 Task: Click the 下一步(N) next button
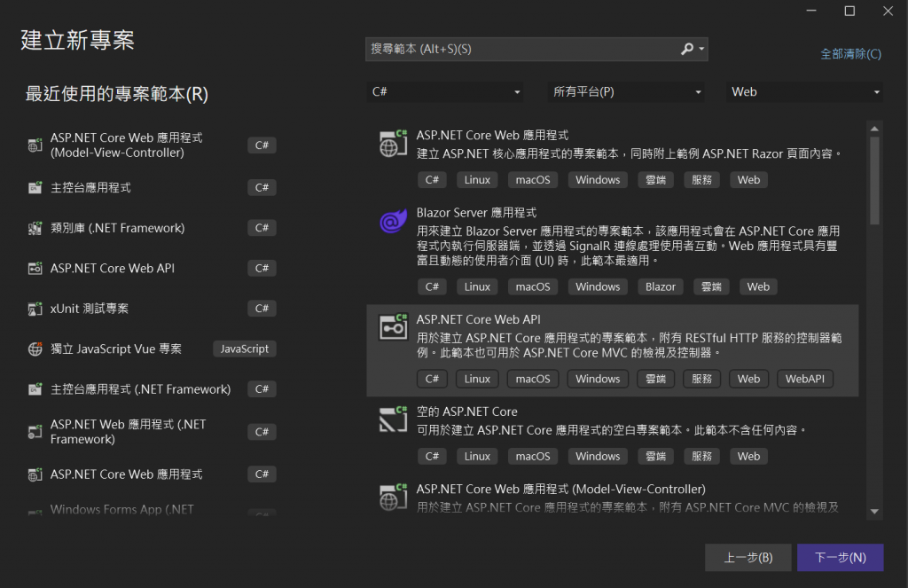point(841,557)
